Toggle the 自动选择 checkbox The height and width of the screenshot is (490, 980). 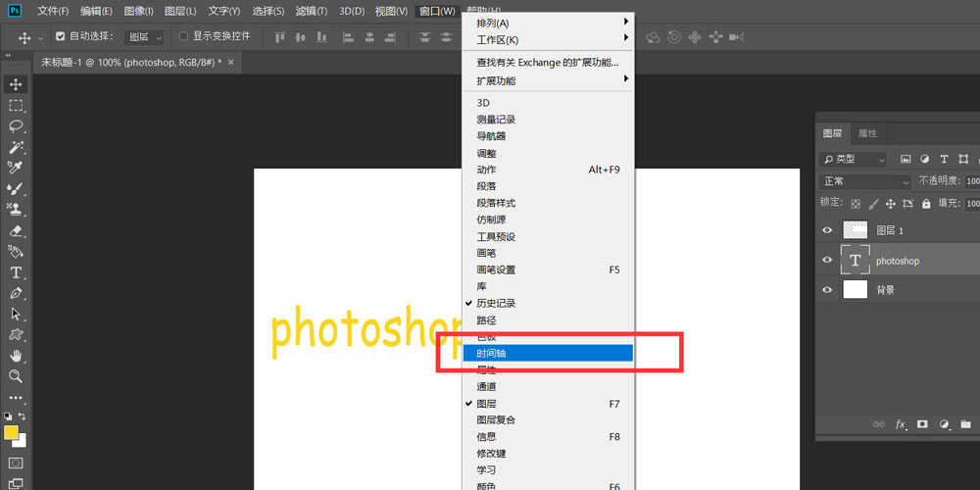tap(61, 36)
